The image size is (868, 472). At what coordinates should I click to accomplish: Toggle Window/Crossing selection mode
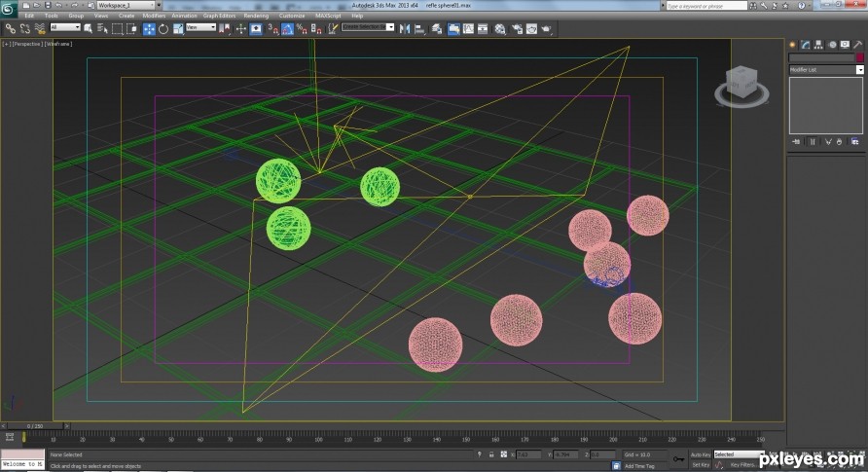pos(131,29)
